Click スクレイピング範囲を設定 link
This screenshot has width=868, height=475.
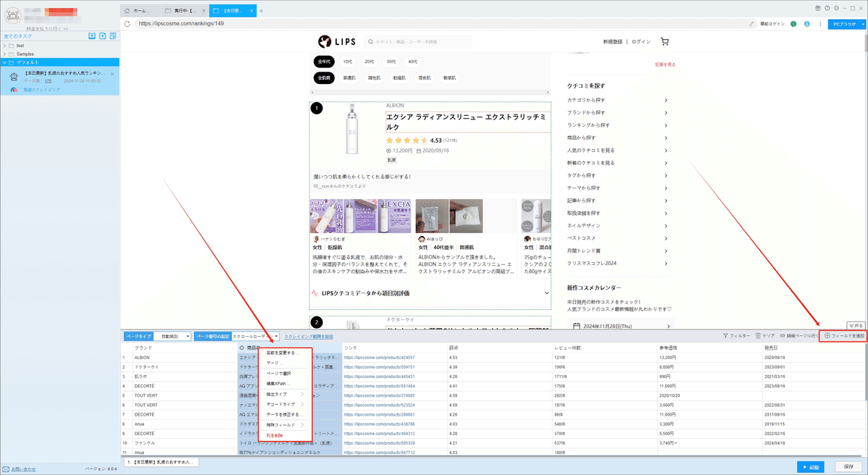(309, 337)
